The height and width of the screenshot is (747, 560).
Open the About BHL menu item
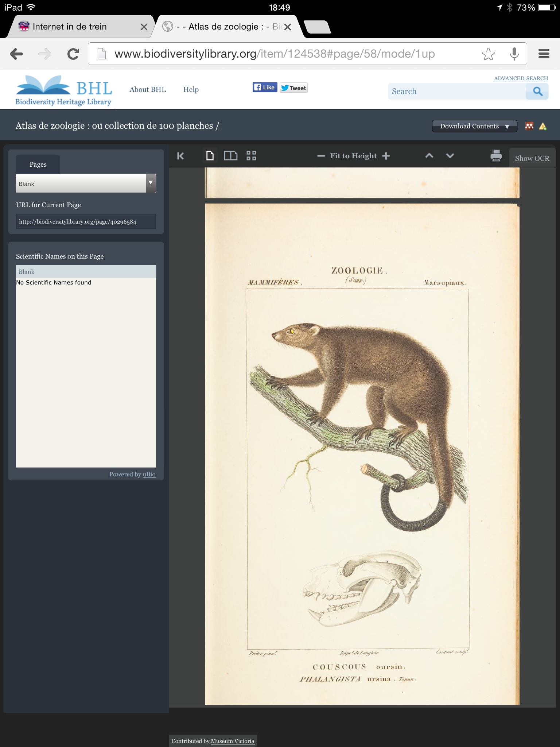pos(148,90)
